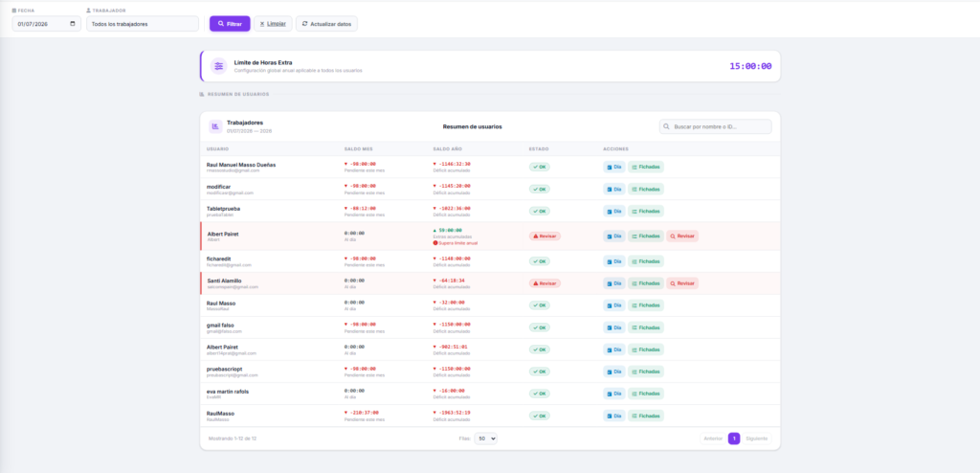The width and height of the screenshot is (980, 473).
Task: Click Revisar action button for Santi Alamillo
Action: click(681, 283)
